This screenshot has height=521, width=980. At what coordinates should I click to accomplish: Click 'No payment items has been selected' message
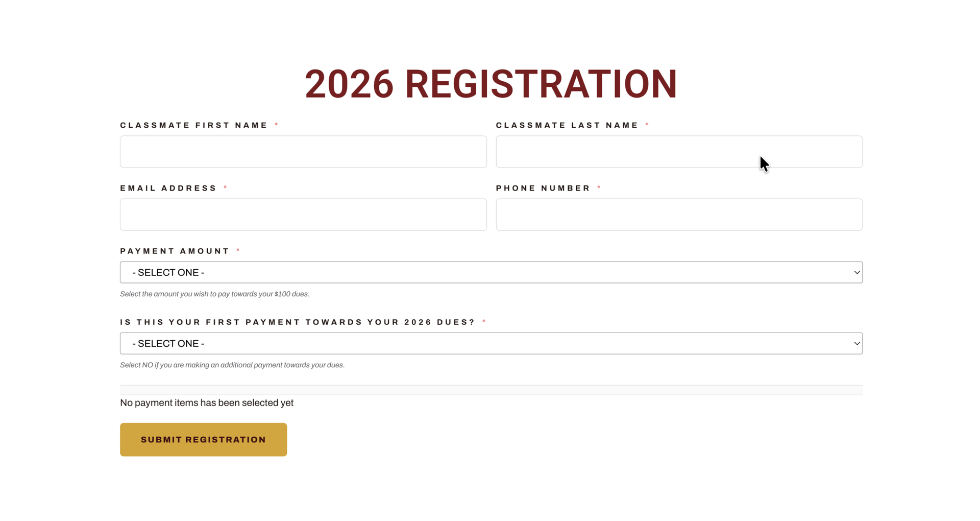[207, 402]
